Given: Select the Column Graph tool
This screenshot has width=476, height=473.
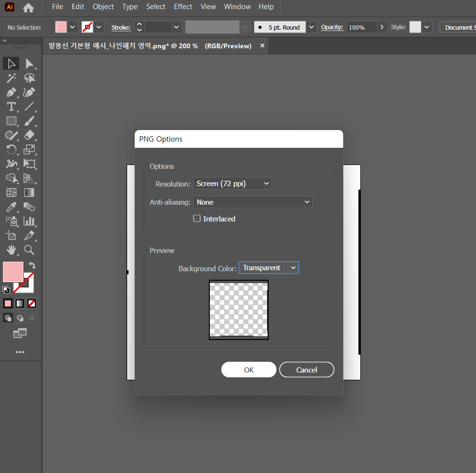Looking at the screenshot, I should 29,221.
